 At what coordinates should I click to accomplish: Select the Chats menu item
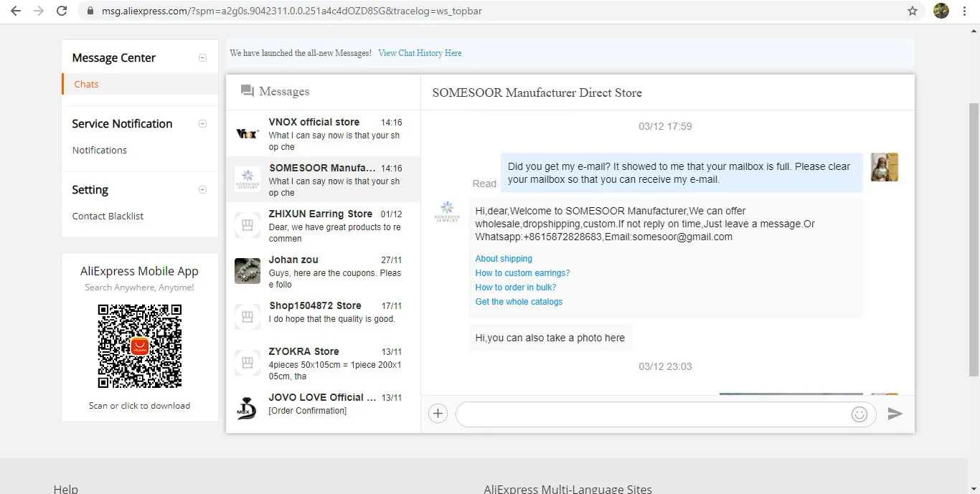tap(140, 84)
